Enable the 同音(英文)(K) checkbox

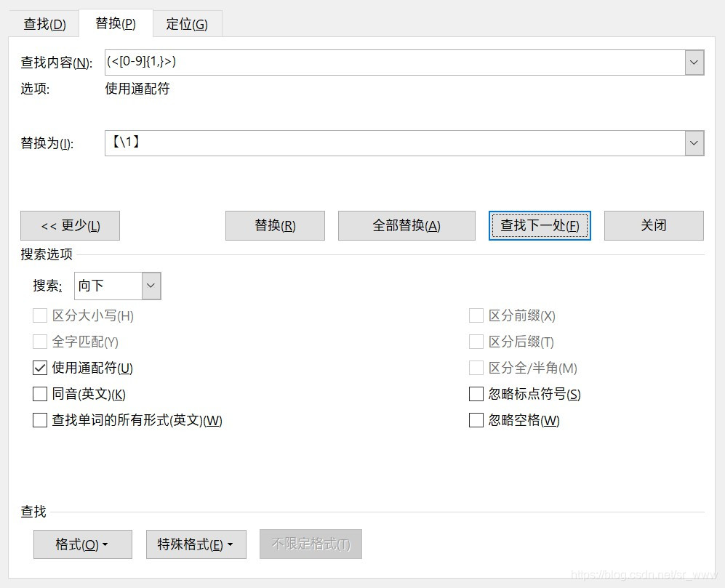click(40, 394)
